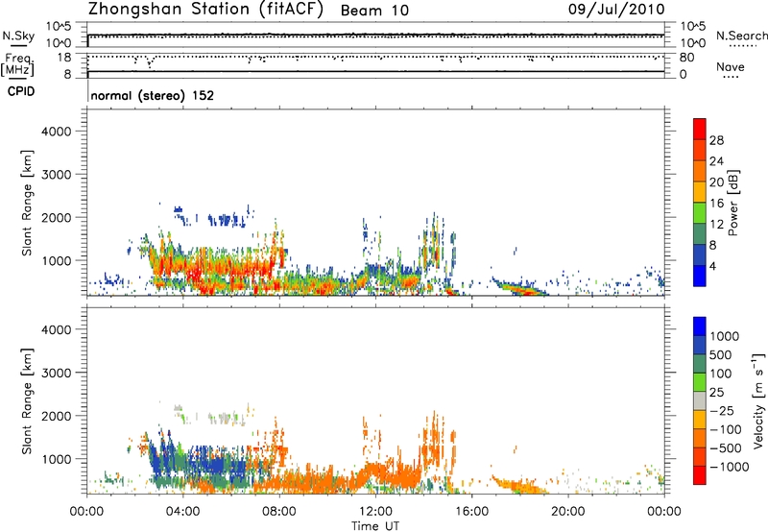Click the '16' value on Power colorbar
768x532 pixels.
pyautogui.click(x=716, y=204)
